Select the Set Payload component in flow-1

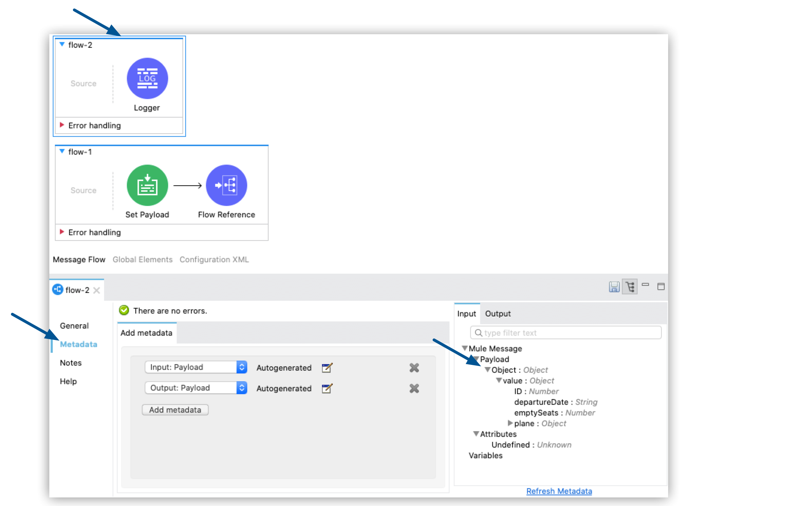click(147, 185)
